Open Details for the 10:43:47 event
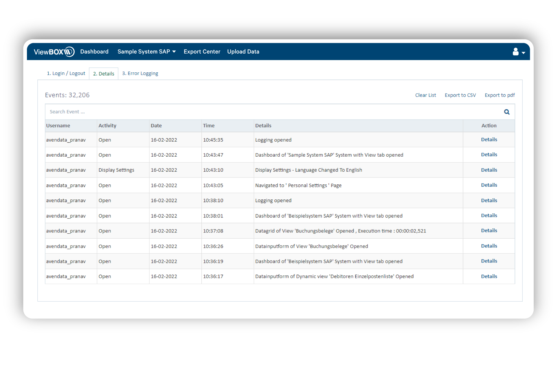Image resolution: width=556 pixels, height=392 pixels. pos(489,155)
